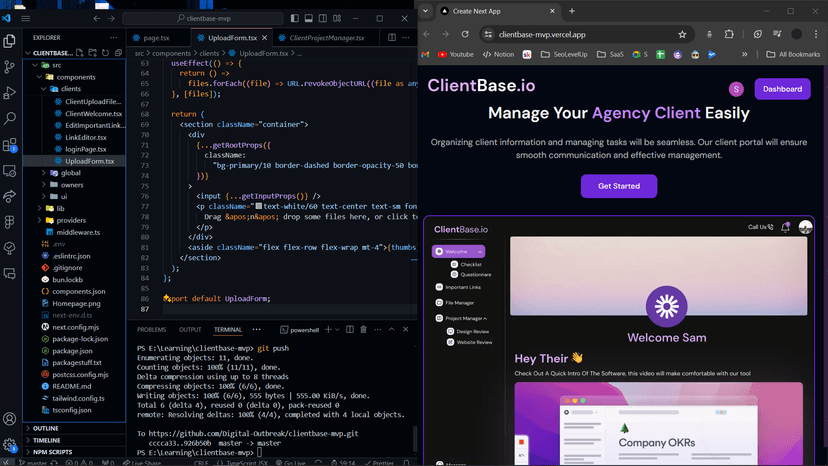Click the VS Code hamburger menu
The image size is (828, 466).
(25, 18)
